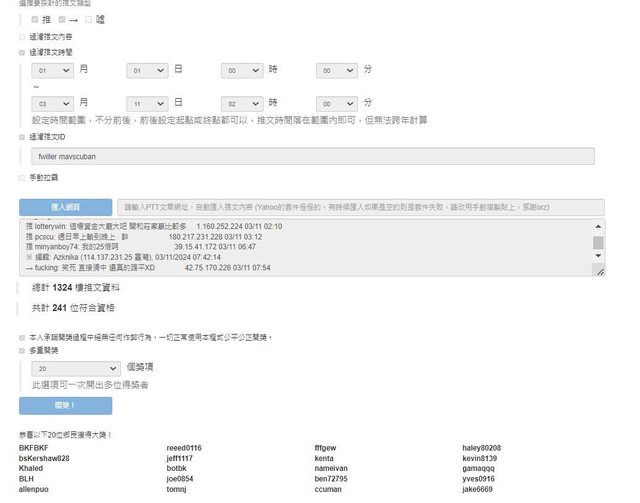The width and height of the screenshot is (640, 503).
Task: Toggle the 噓 comment type checkbox
Action: point(89,19)
